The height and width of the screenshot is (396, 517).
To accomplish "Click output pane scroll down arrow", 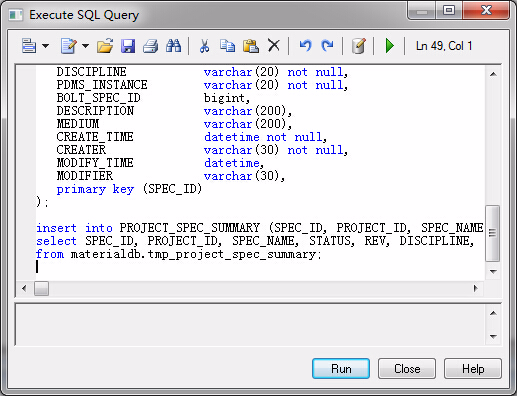I will 493,336.
